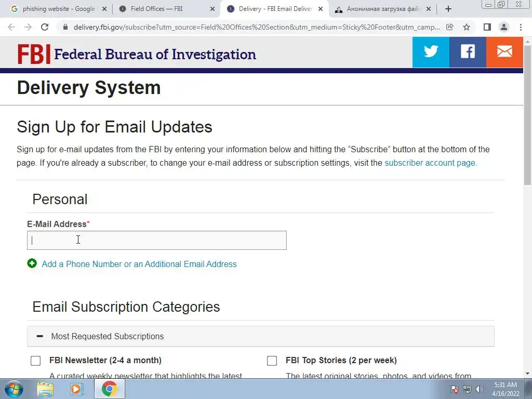
Task: Open the subscriber account page link
Action: coord(431,163)
